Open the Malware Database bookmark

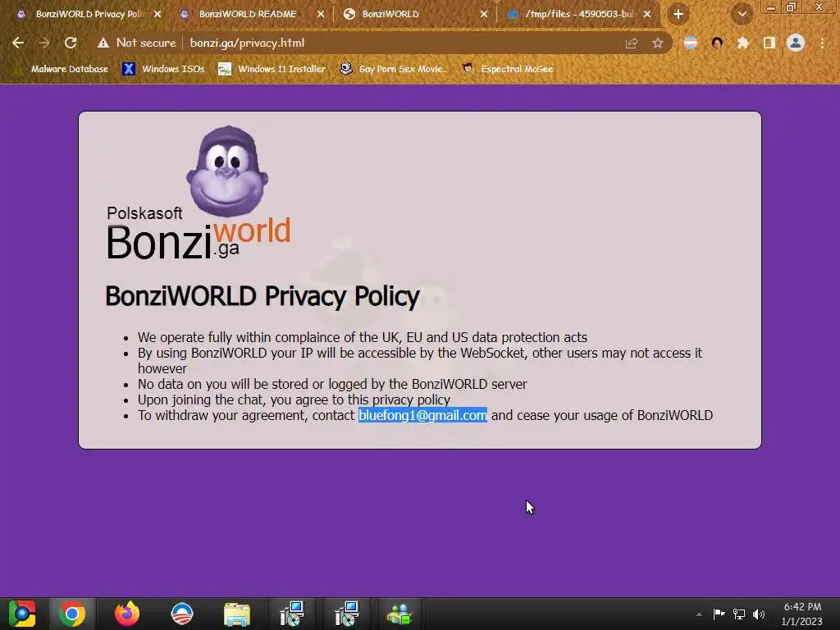click(x=62, y=69)
